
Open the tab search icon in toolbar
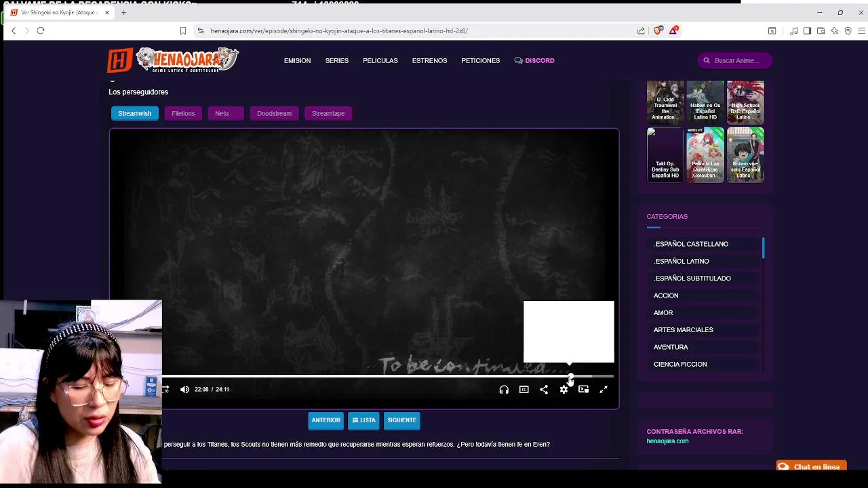tap(772, 30)
